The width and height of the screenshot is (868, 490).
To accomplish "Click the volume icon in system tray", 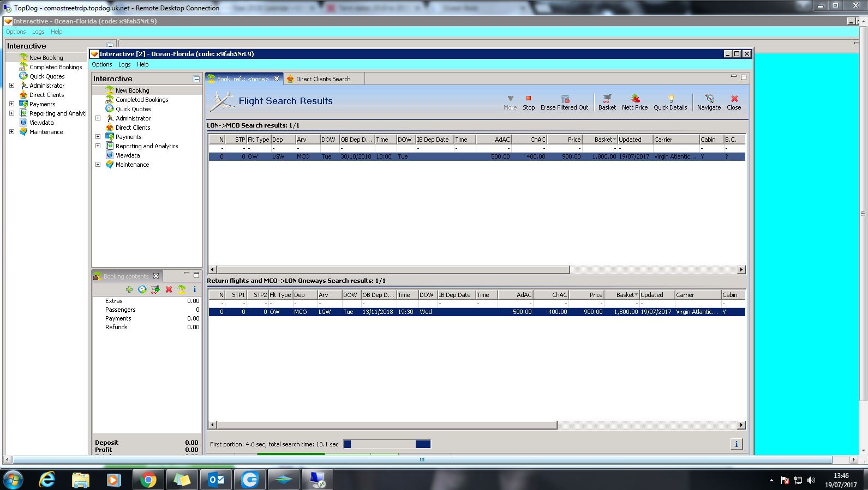I will [x=811, y=480].
